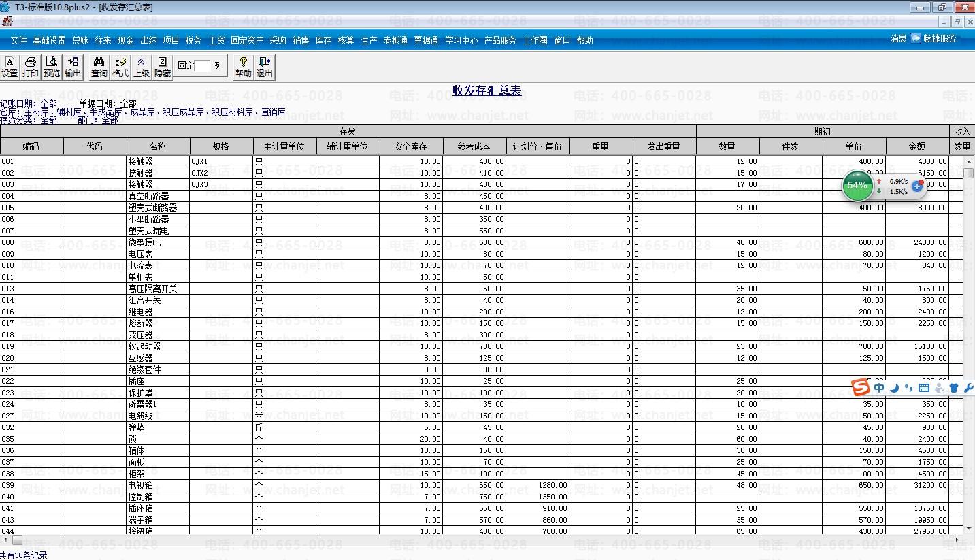Open the 窗口 menu
The height and width of the screenshot is (560, 975).
(562, 40)
